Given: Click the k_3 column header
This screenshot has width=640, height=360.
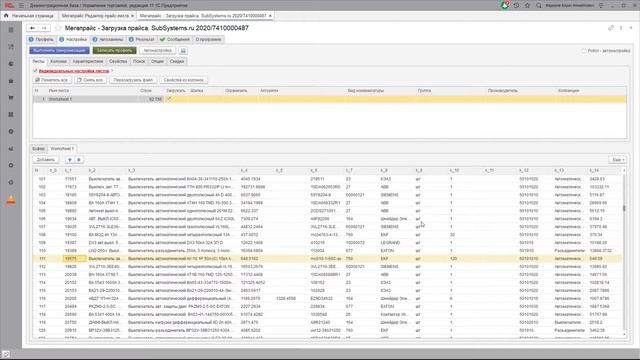Looking at the screenshot, I should coord(183,171).
